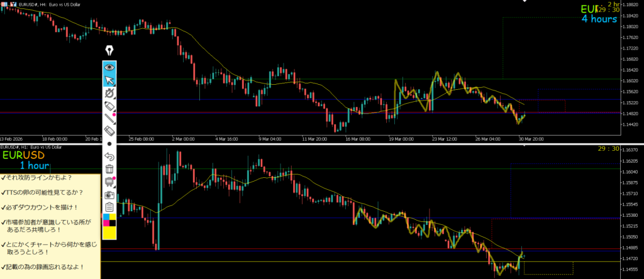Expand the whiteboard screen tool options

(109, 182)
